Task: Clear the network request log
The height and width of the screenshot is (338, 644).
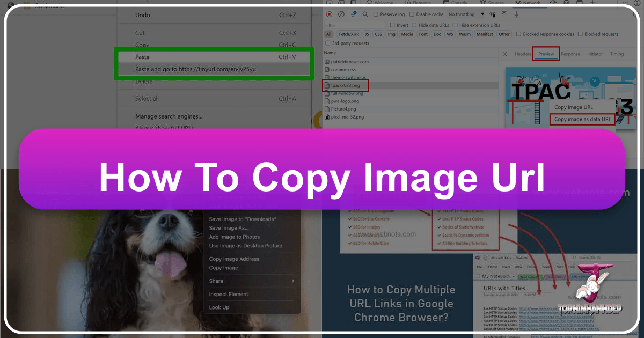Action: coord(341,14)
